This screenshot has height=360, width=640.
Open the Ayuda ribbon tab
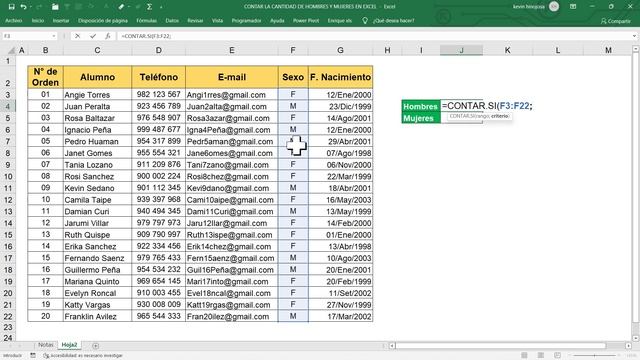coord(277,20)
